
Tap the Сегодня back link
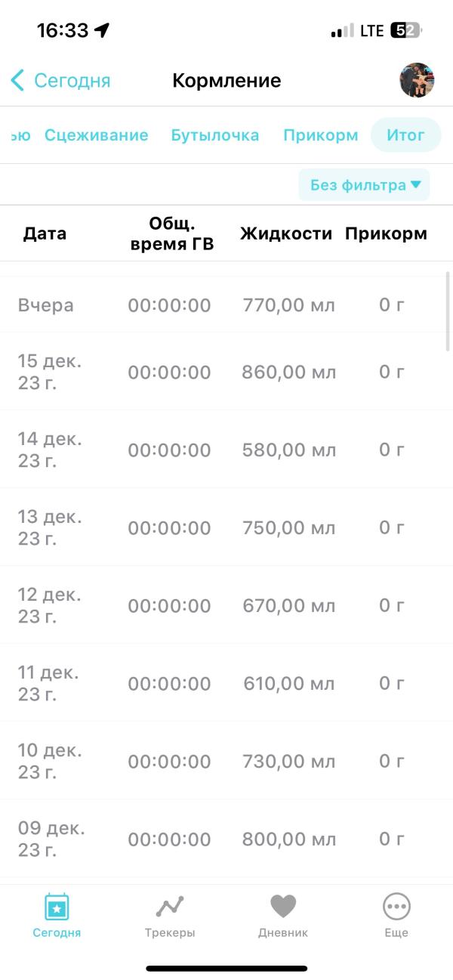72,80
